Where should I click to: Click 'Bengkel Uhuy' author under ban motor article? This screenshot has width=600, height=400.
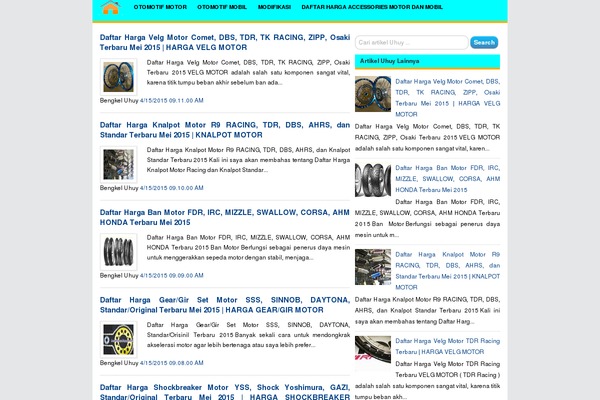[119, 275]
